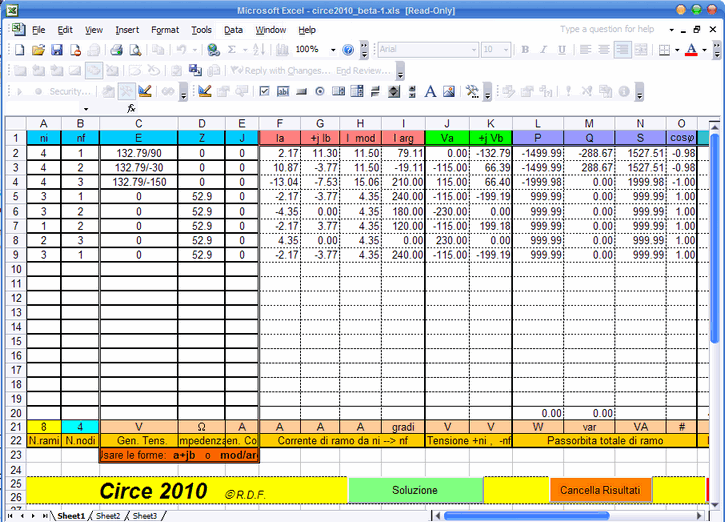The height and width of the screenshot is (522, 725).
Task: Click the horizontal scrollbar thumb
Action: click(526, 515)
